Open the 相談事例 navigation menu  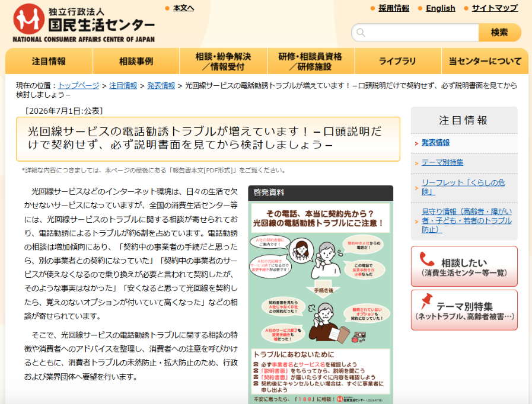pos(136,62)
